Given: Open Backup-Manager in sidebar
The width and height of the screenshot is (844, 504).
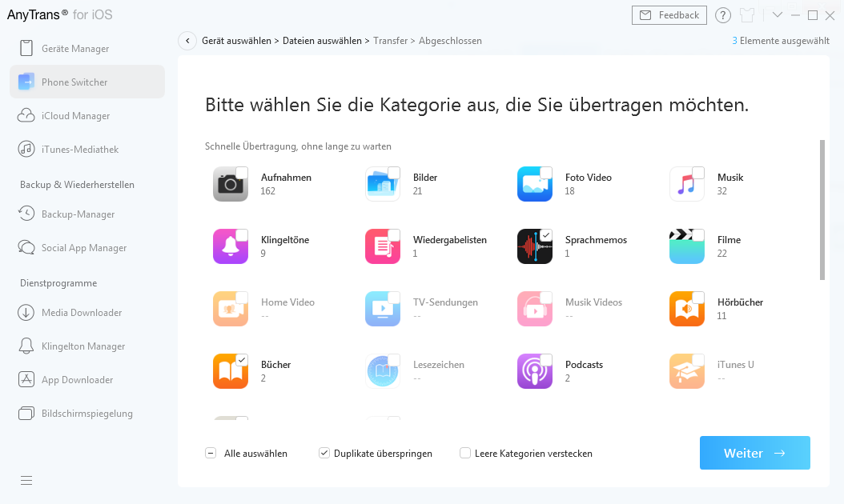Looking at the screenshot, I should 87,214.
